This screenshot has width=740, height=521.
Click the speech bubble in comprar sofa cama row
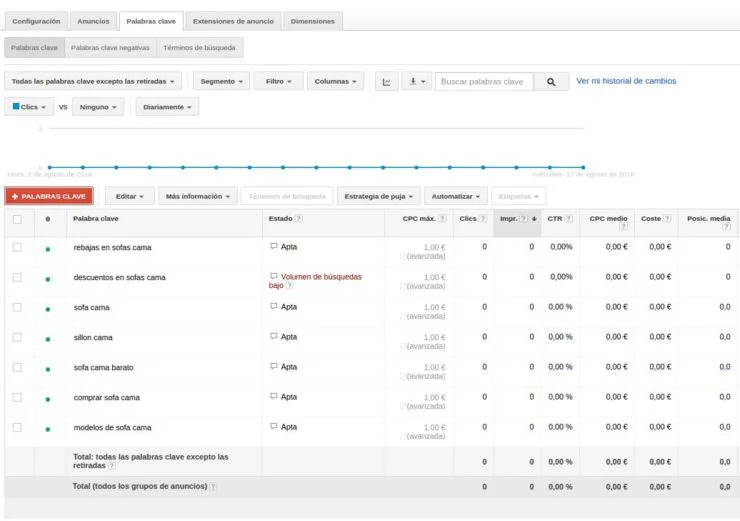coord(274,396)
